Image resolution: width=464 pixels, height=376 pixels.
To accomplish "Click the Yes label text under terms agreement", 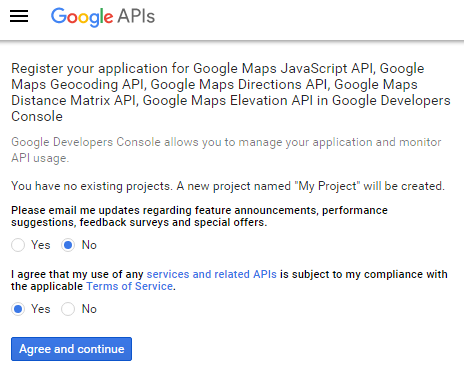I will pyautogui.click(x=41, y=309).
